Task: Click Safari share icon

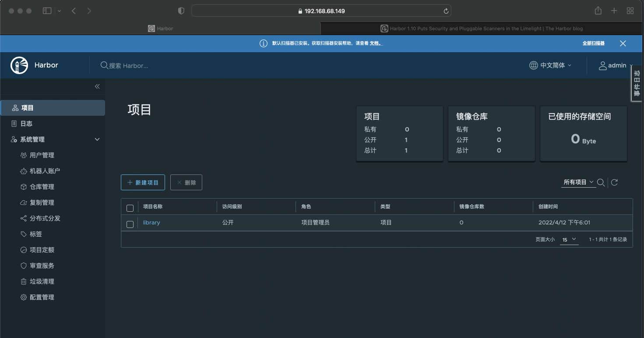Action: pos(598,11)
